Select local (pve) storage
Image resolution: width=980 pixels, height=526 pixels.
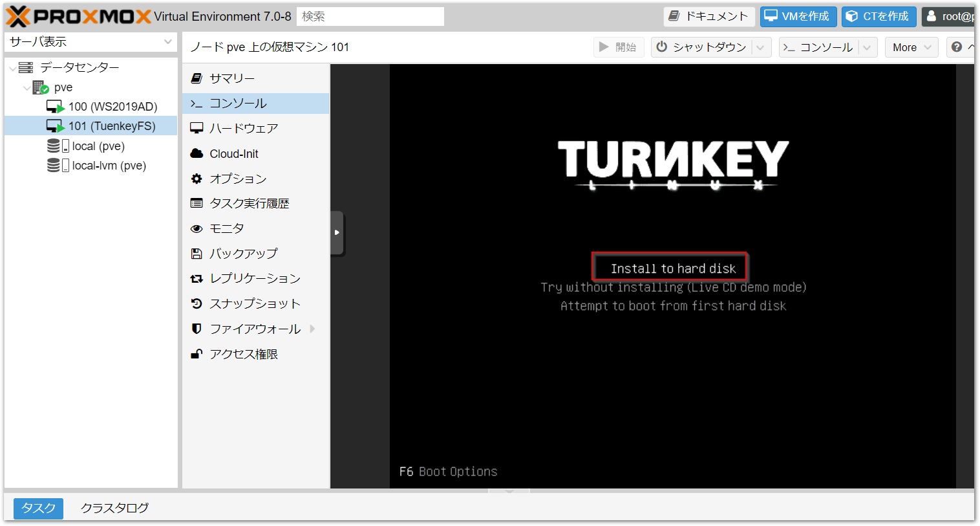(x=98, y=146)
